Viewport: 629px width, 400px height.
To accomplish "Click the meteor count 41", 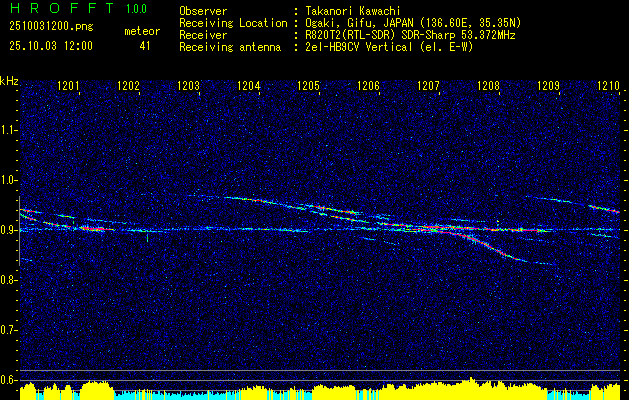I will pos(145,46).
